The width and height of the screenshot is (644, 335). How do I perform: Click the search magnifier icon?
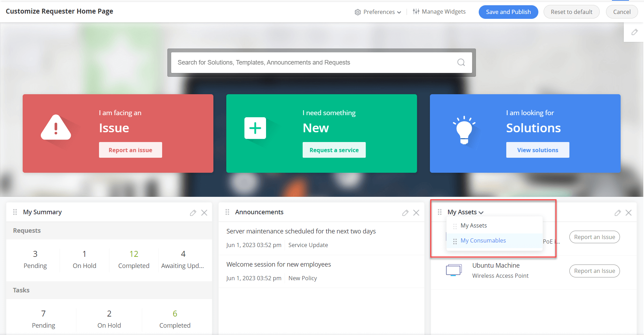coord(461,62)
